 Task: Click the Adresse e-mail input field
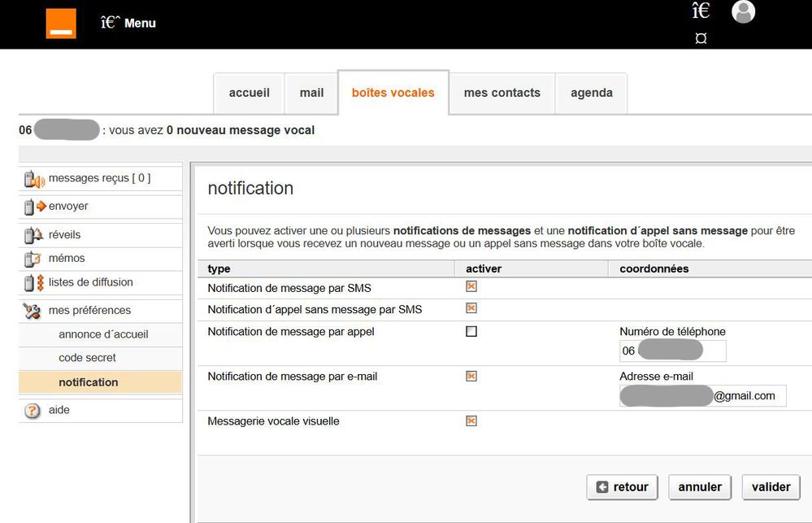[x=702, y=396]
